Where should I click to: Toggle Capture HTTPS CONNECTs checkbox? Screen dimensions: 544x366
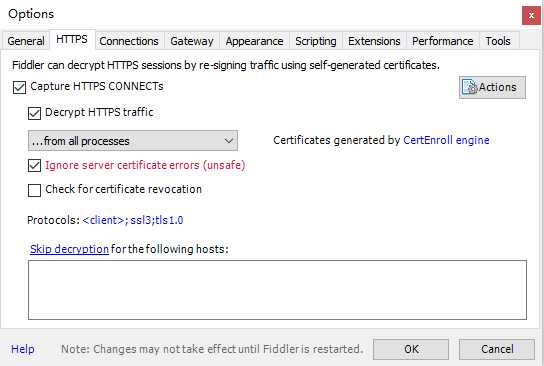(19, 87)
